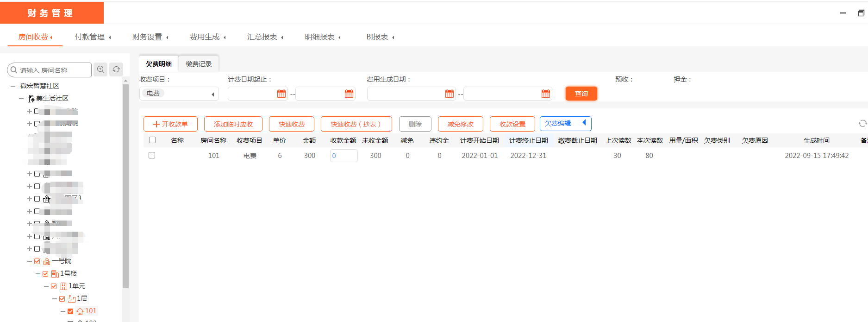Switch to the 缴费记录 tab
The width and height of the screenshot is (868, 322).
click(x=199, y=64)
